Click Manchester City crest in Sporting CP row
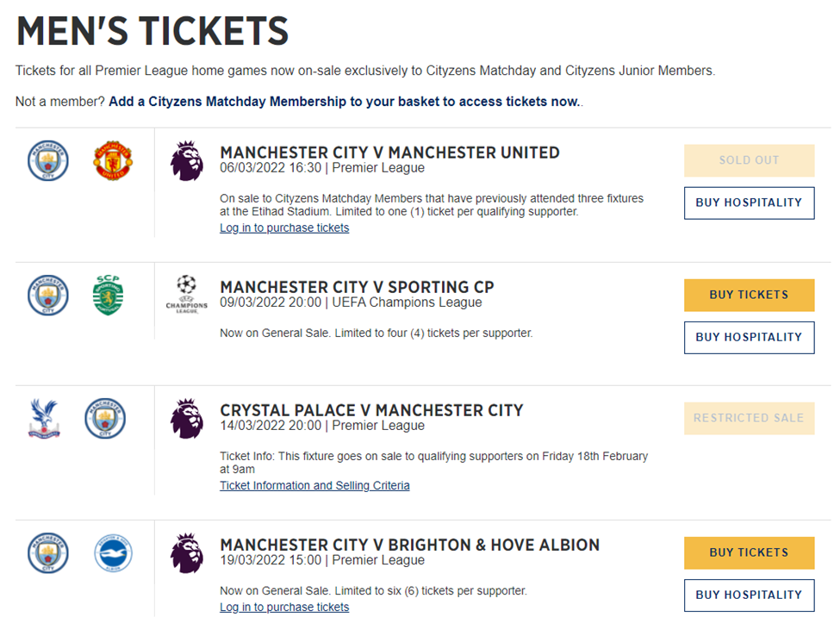Screen dimensions: 840x642 (x=48, y=295)
